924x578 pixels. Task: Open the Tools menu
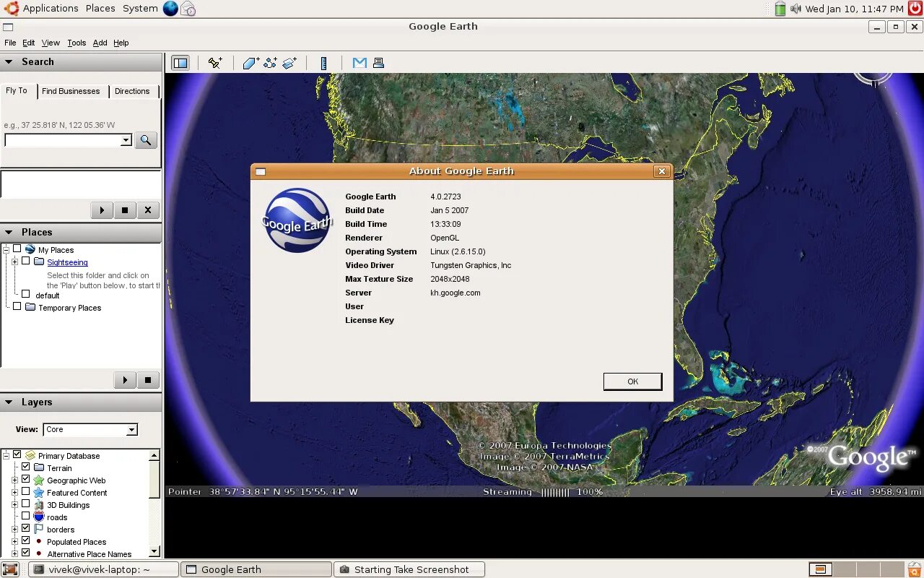[77, 43]
